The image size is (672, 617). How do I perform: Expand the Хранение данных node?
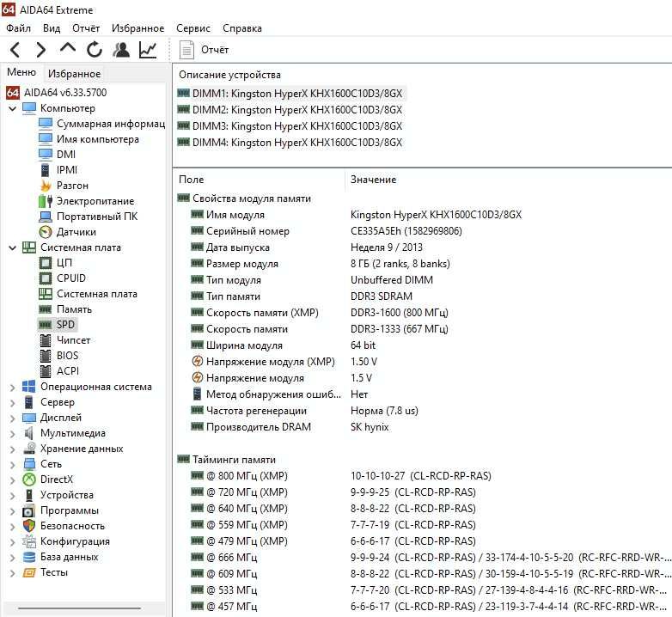point(12,449)
